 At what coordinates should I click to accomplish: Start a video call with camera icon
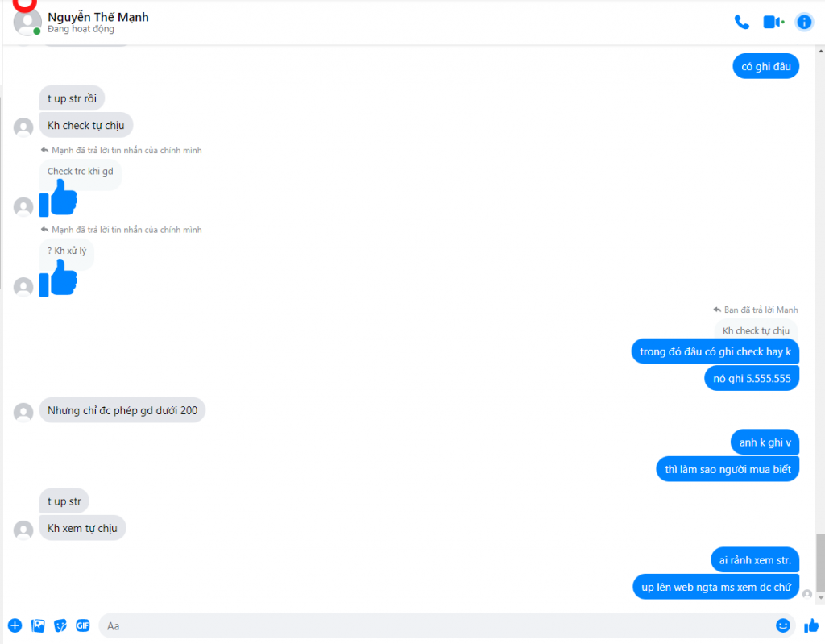(x=773, y=22)
